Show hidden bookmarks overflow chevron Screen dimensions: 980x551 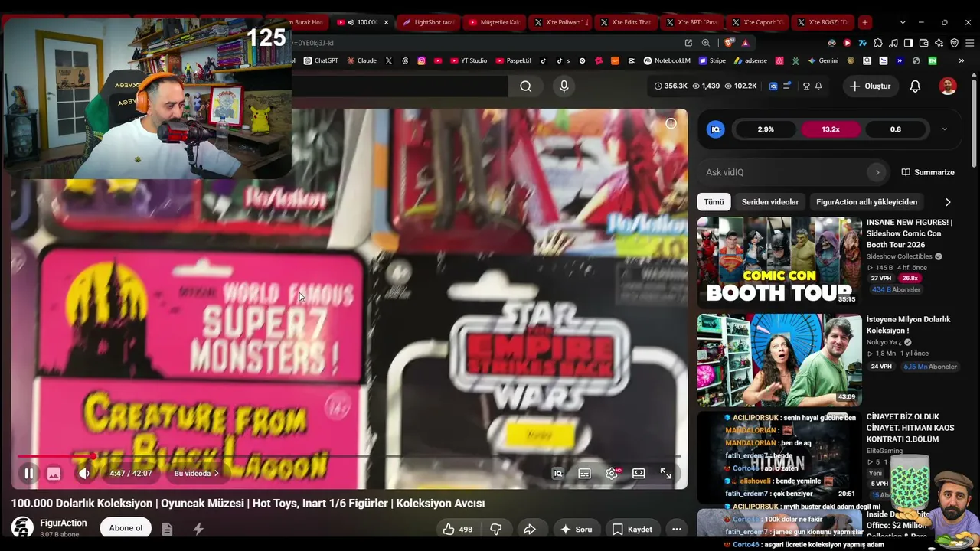961,60
